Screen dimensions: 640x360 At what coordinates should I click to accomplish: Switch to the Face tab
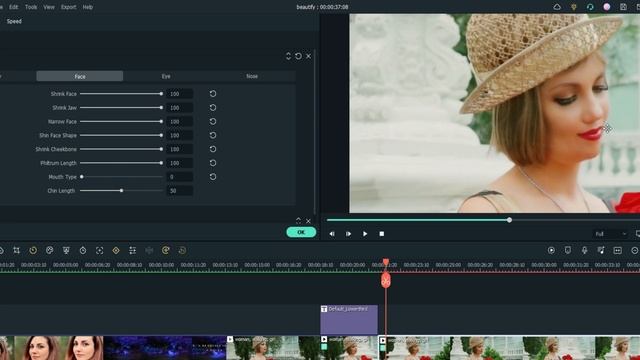click(x=80, y=76)
